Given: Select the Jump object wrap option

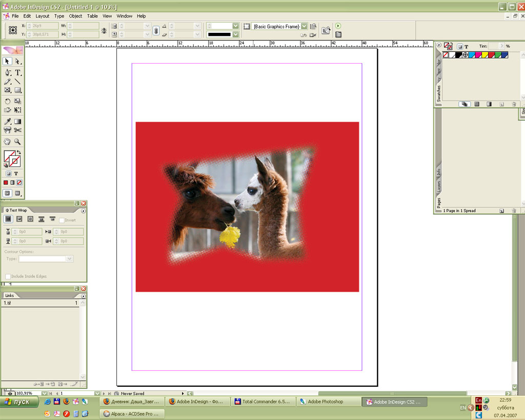Looking at the screenshot, I should click(x=41, y=219).
